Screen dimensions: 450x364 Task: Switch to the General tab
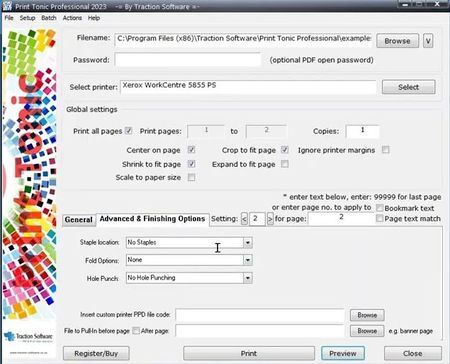coord(78,220)
